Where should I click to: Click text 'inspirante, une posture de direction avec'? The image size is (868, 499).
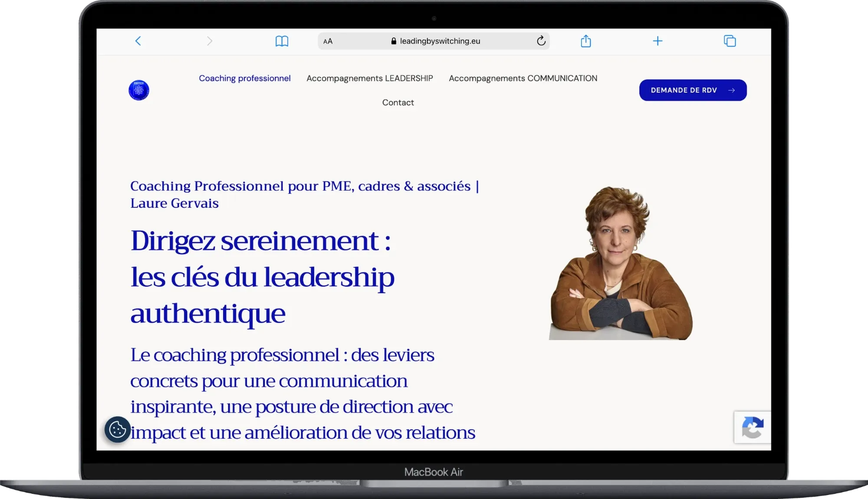[x=291, y=407]
